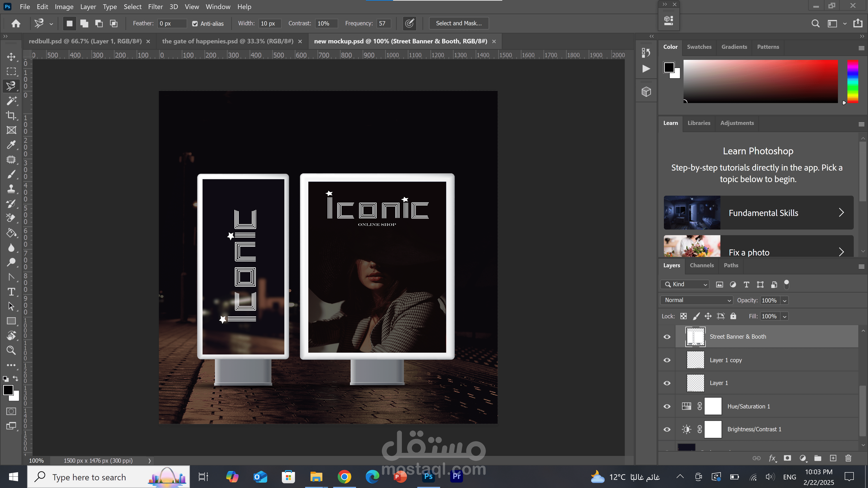This screenshot has height=488, width=868.
Task: Switch to the Channels tab
Action: click(702, 265)
